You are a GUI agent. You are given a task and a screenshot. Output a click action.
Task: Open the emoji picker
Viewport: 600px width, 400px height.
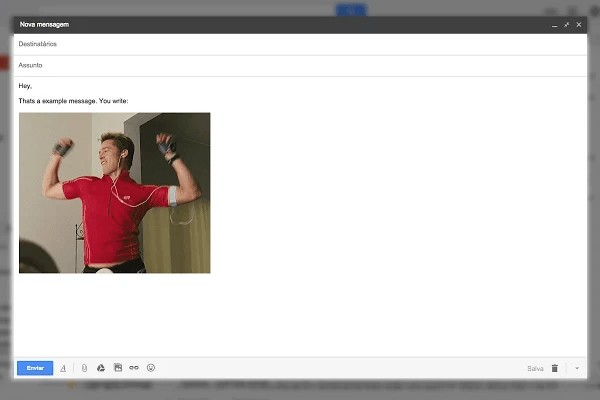point(151,368)
